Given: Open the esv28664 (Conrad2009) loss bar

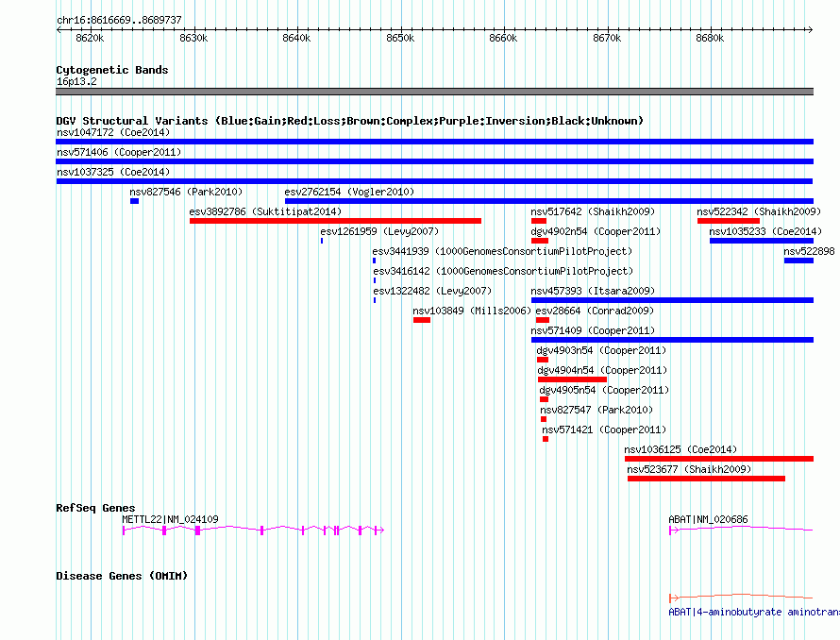Looking at the screenshot, I should (543, 320).
